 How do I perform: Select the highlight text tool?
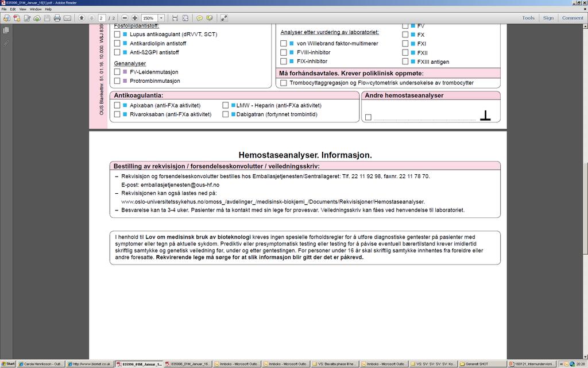(x=210, y=18)
